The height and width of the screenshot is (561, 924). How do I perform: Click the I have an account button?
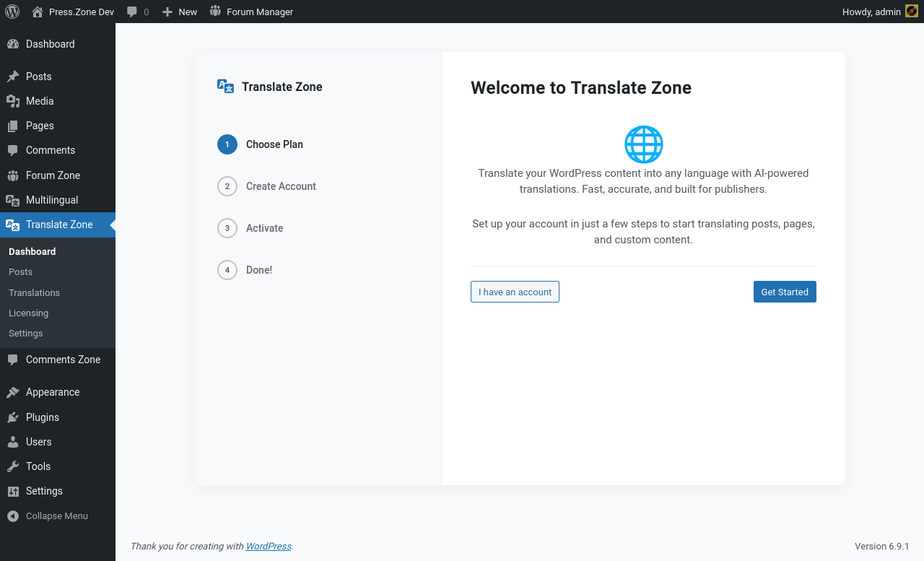pos(515,292)
